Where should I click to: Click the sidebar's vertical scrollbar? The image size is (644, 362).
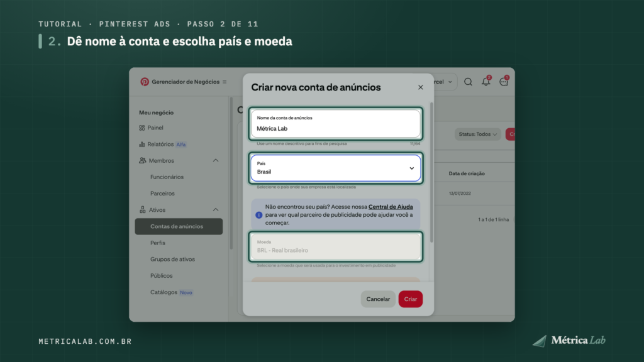231,172
